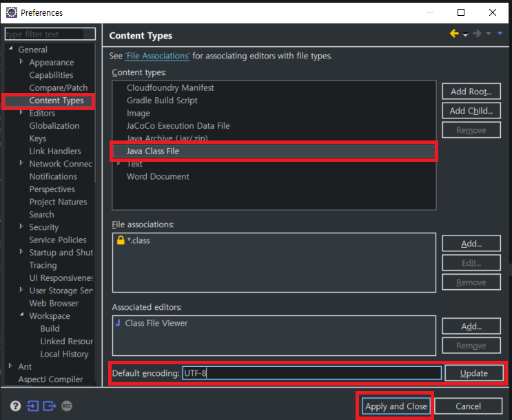512x420 pixels.
Task: Expand the Appearance tree node
Action: pyautogui.click(x=21, y=61)
